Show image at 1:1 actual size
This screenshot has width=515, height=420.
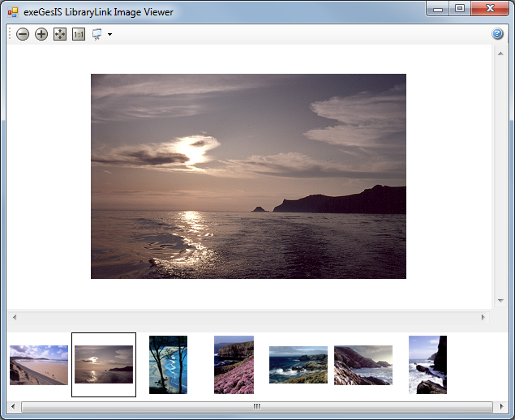coord(79,34)
